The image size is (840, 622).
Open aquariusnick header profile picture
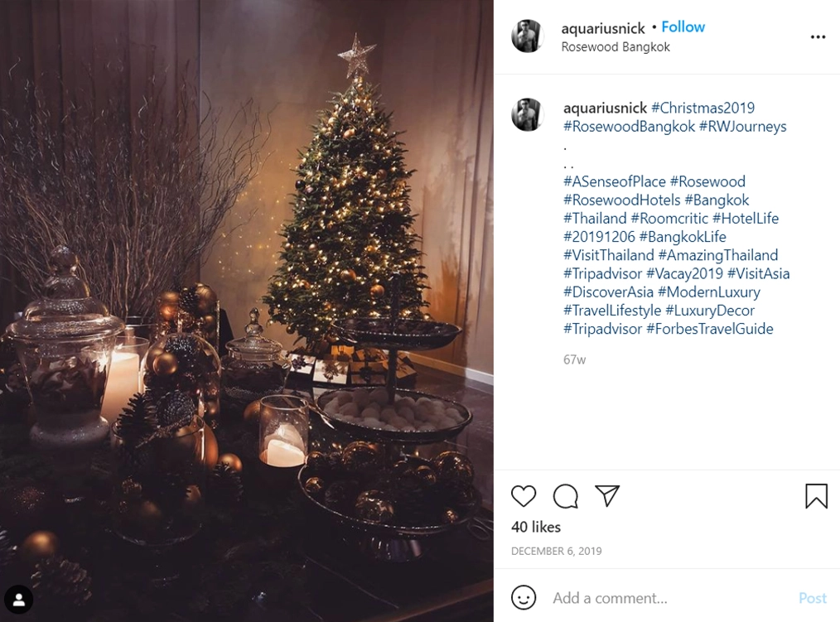point(528,36)
